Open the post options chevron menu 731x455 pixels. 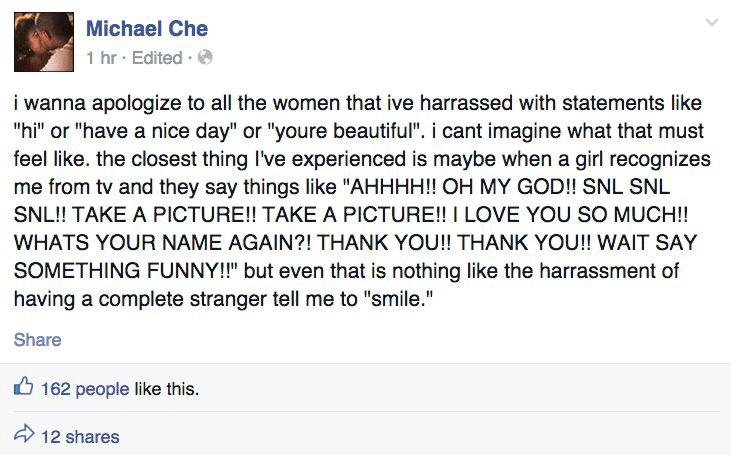[711, 22]
